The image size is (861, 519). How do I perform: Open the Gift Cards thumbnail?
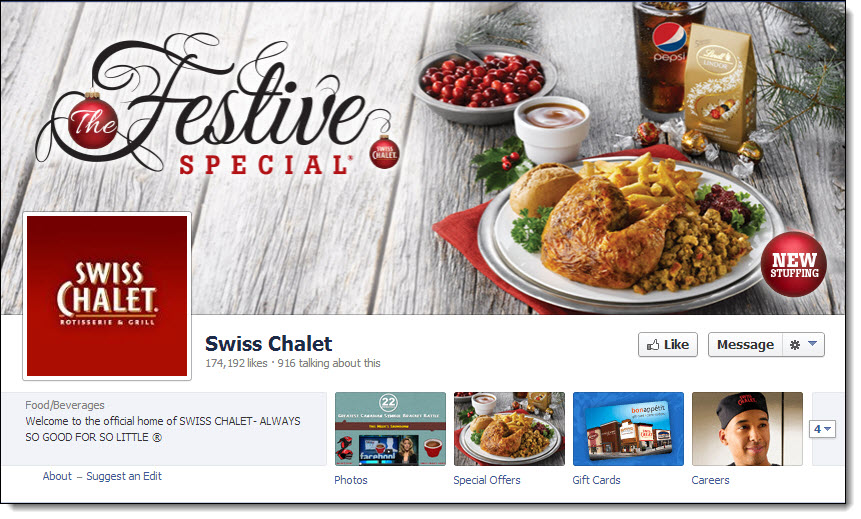pos(628,429)
